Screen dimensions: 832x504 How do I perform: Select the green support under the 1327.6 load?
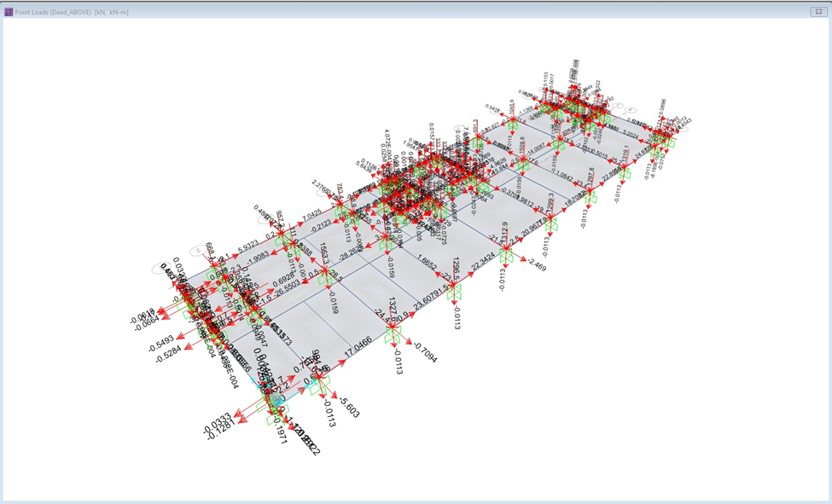point(393,333)
